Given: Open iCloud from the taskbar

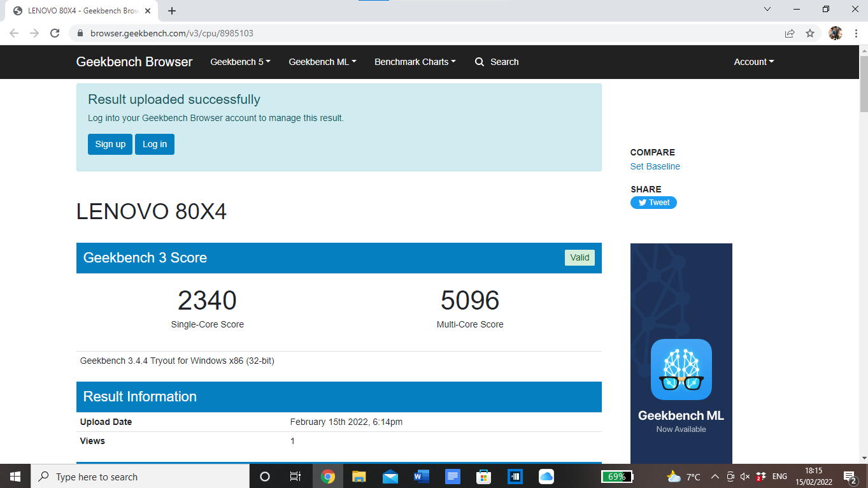Looking at the screenshot, I should pyautogui.click(x=546, y=476).
